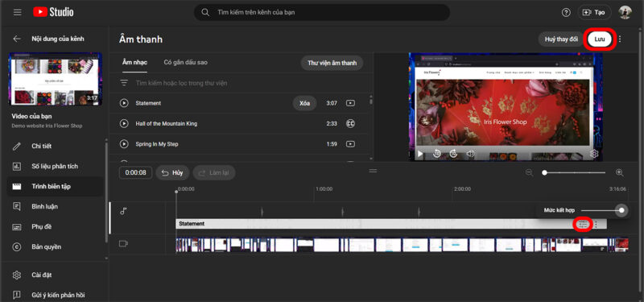Click license icon on Spring In My Step row
The image size is (644, 302).
[350, 144]
